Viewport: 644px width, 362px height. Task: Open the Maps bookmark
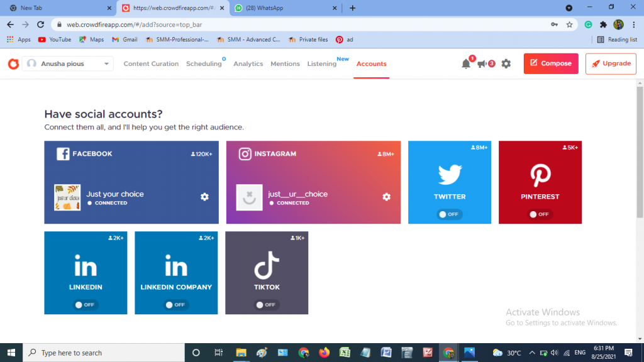[x=91, y=40]
